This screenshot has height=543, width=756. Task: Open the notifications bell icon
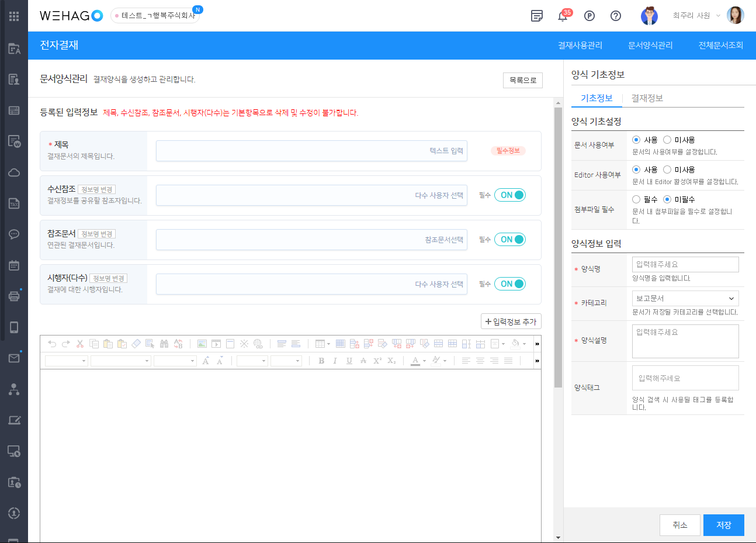point(563,16)
